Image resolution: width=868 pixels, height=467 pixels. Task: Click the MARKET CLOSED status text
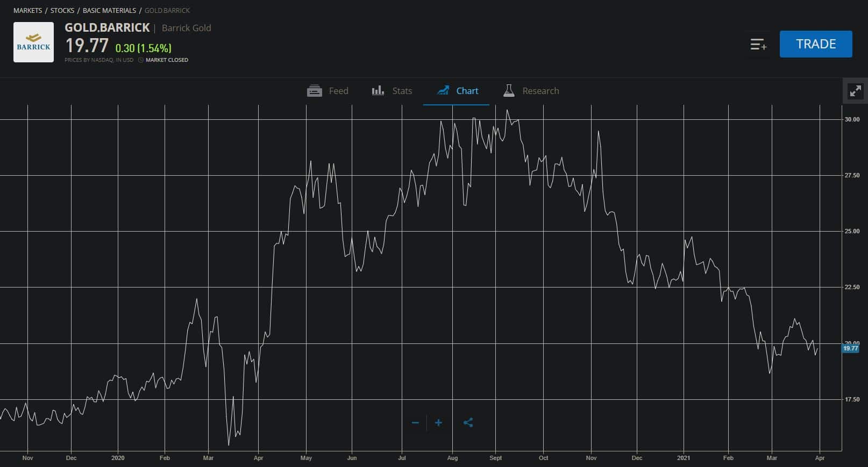point(167,60)
